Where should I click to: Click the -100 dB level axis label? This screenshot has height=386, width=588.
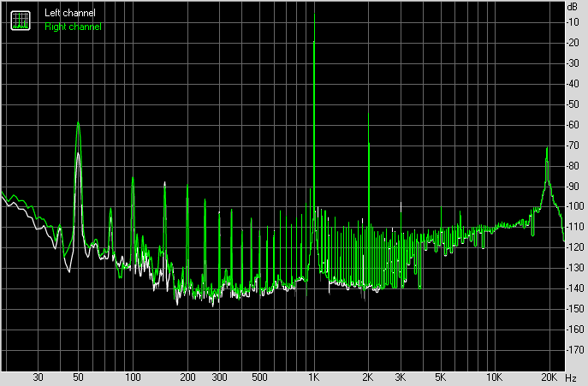[573, 207]
